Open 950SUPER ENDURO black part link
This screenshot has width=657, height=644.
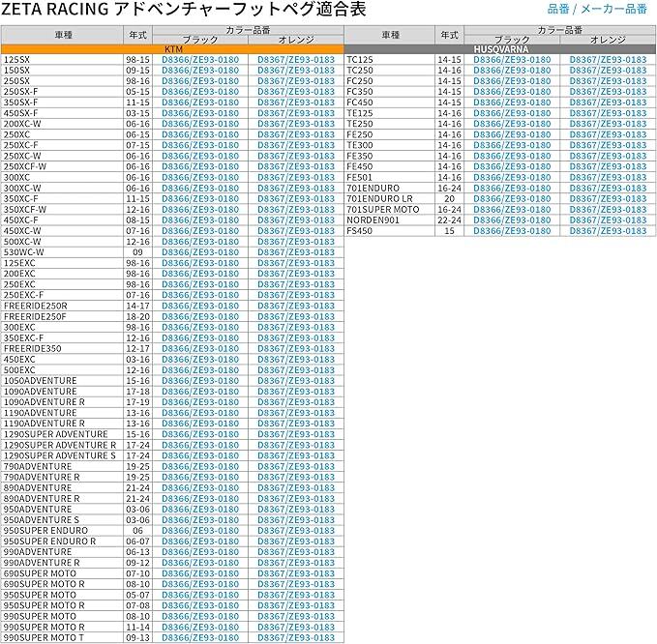point(199,531)
